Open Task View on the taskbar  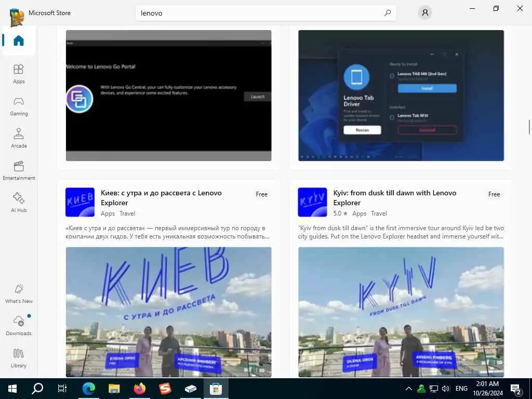62,389
